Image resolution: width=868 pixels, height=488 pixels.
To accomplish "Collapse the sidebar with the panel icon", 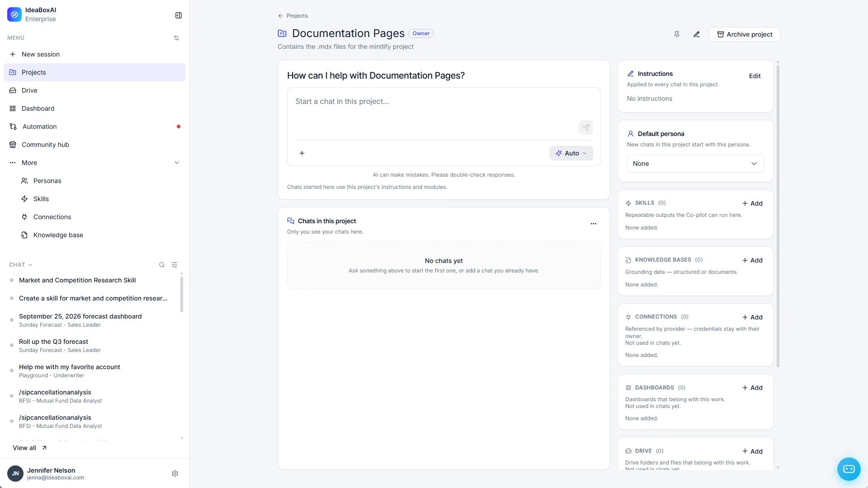I will 179,15.
